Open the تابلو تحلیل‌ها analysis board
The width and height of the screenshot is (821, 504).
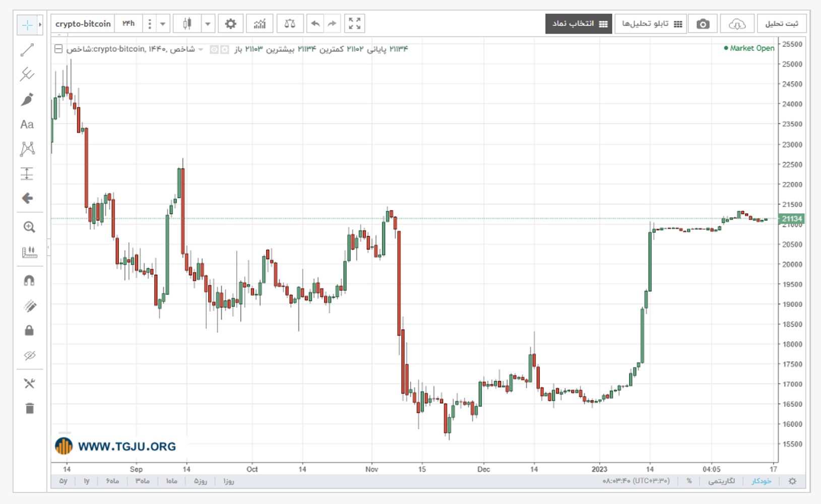[651, 24]
